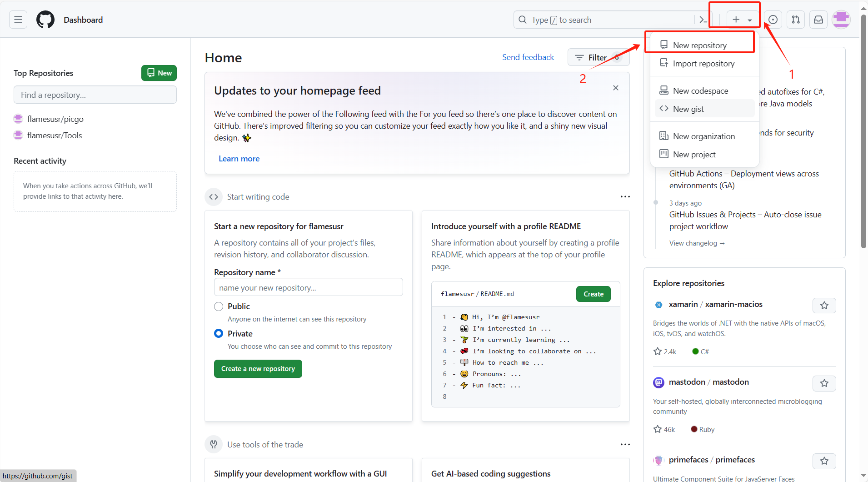
Task: Open the flamesusr/picgo repository link
Action: (55, 119)
